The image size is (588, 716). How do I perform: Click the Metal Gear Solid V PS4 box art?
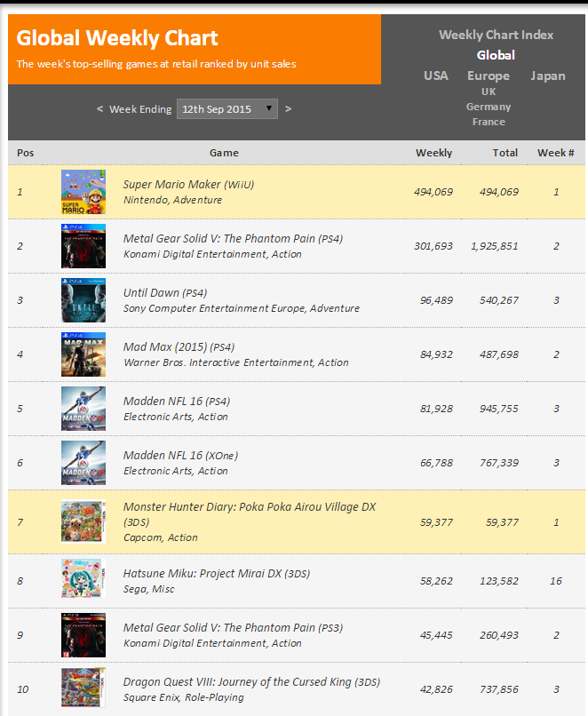click(83, 246)
